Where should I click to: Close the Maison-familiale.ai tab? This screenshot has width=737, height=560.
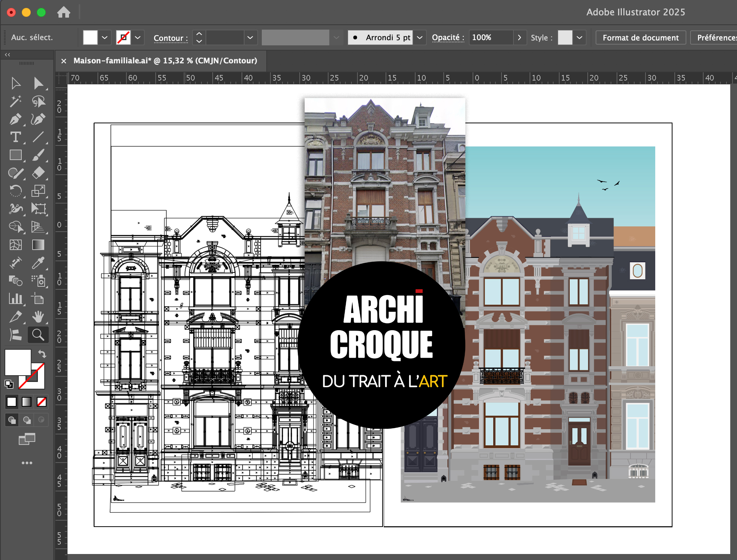click(64, 61)
